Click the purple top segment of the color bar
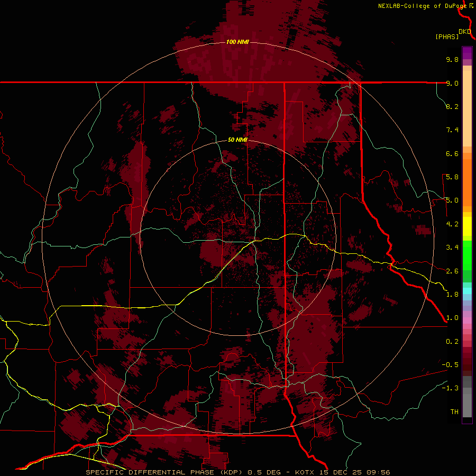 467,53
